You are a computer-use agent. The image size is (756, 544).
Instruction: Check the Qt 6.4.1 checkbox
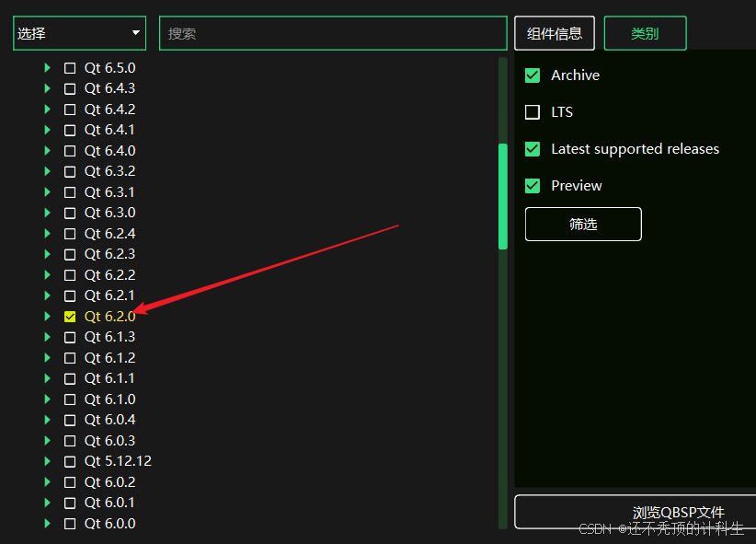click(x=70, y=131)
